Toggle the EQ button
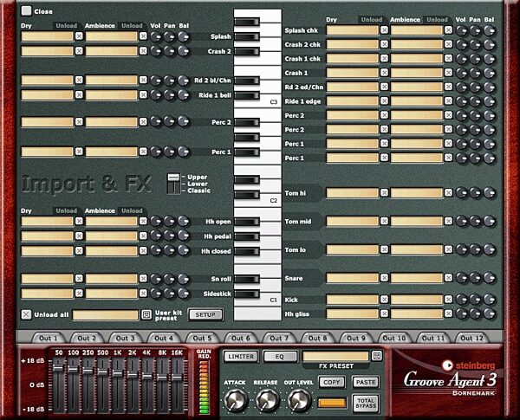The image size is (520, 420). (280, 357)
